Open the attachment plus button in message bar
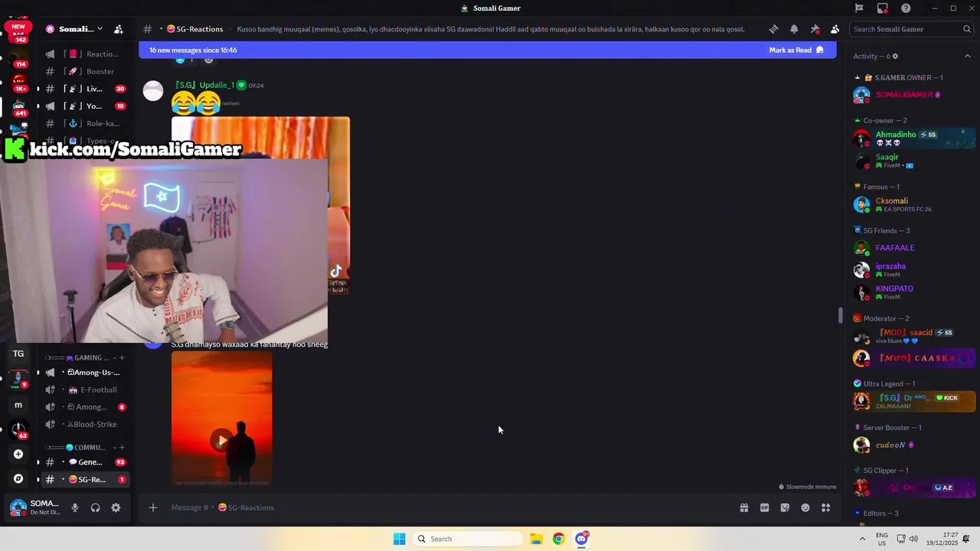980x551 pixels. pyautogui.click(x=153, y=507)
